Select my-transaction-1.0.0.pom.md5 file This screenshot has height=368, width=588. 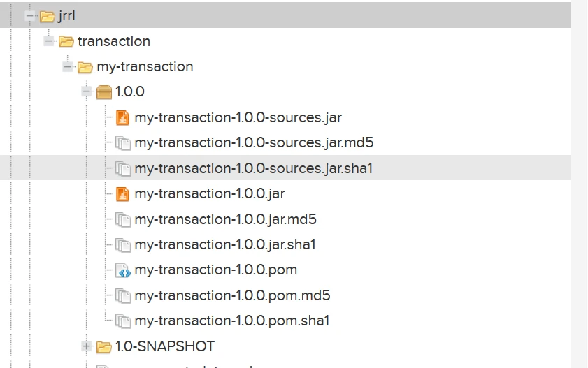pyautogui.click(x=232, y=295)
